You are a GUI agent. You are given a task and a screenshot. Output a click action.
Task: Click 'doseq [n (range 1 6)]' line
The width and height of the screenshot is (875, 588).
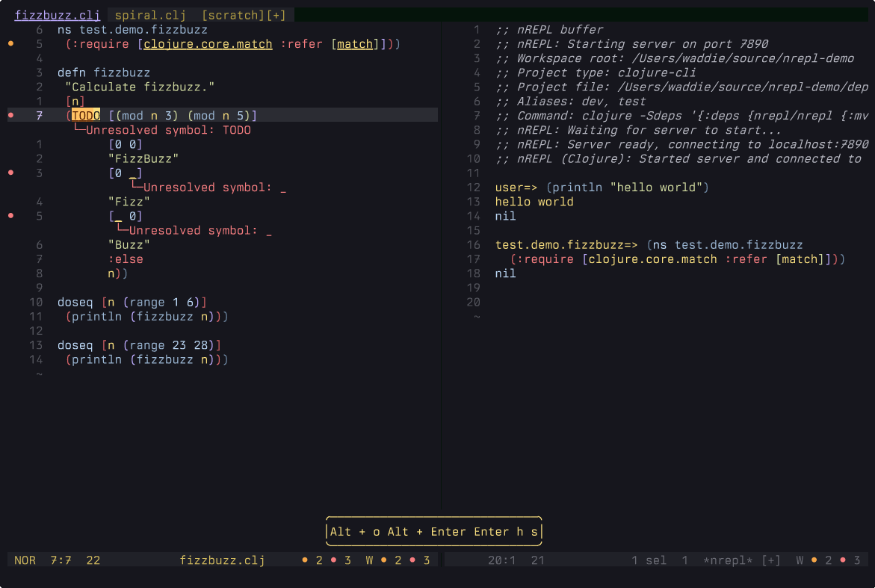[132, 302]
